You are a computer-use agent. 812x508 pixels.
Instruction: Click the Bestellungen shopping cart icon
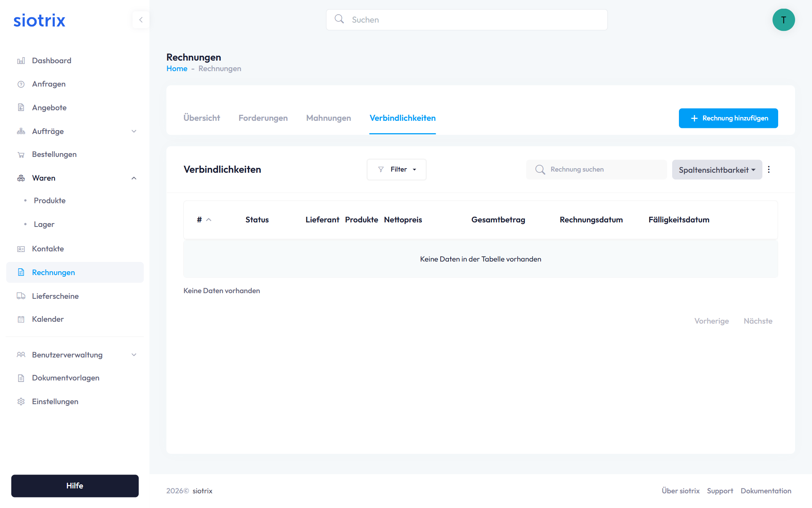pos(21,155)
